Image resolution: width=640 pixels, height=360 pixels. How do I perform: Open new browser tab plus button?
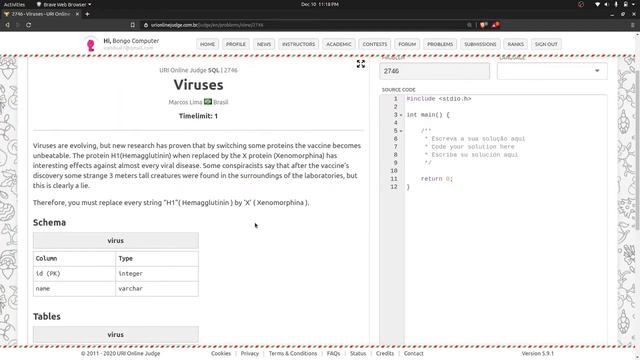click(87, 14)
